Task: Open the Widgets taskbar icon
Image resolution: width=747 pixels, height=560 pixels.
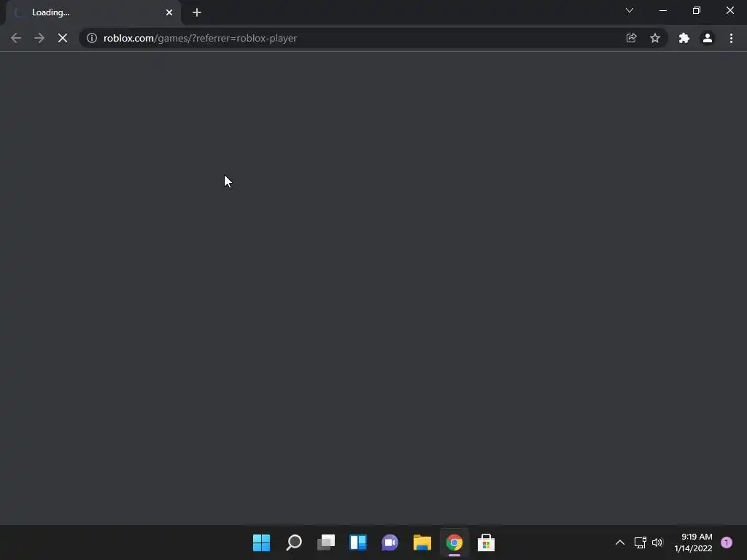Action: [357, 542]
